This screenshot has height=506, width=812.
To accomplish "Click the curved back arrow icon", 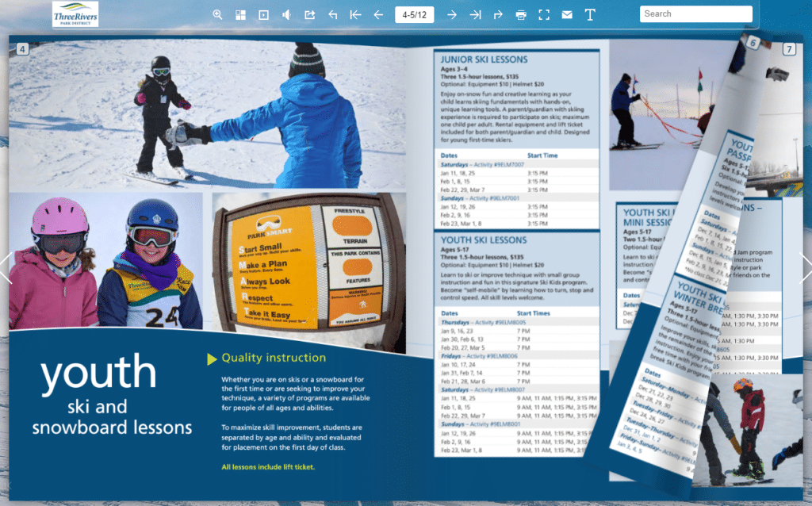I will pyautogui.click(x=332, y=14).
